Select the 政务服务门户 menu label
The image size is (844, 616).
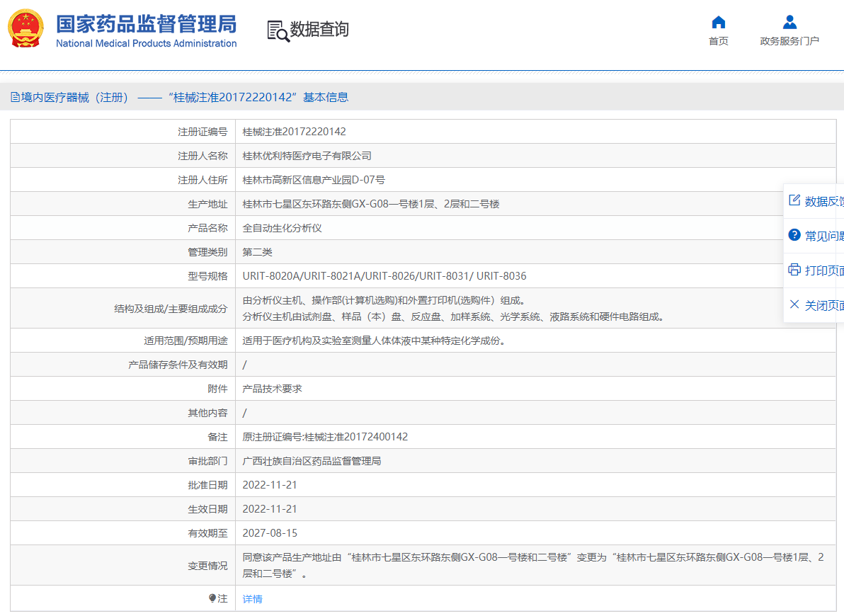[789, 41]
